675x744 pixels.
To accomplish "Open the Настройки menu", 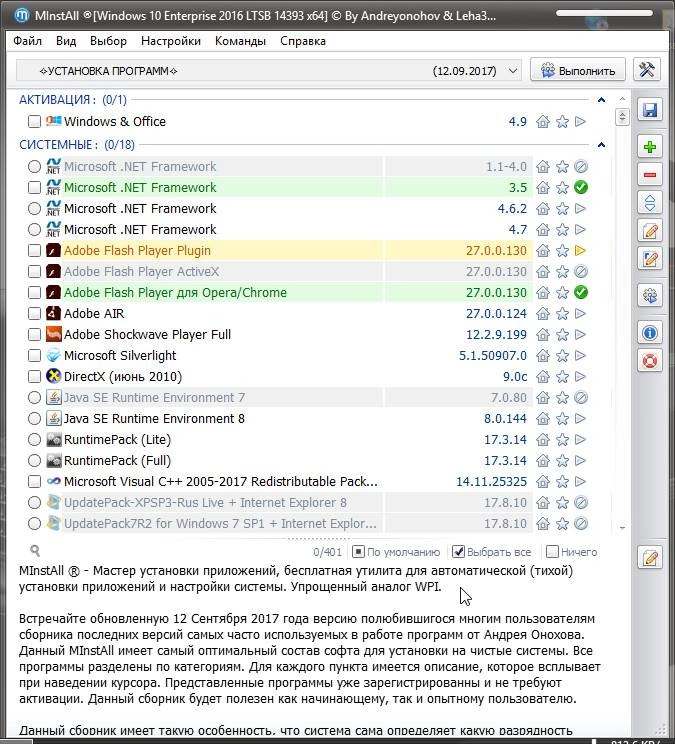I will click(x=171, y=41).
